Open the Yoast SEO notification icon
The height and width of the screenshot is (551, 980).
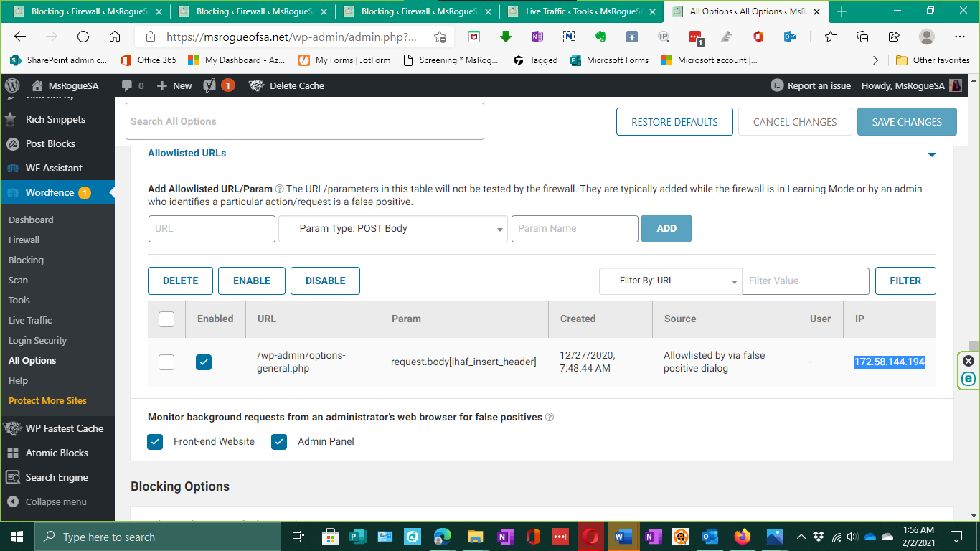tap(209, 85)
